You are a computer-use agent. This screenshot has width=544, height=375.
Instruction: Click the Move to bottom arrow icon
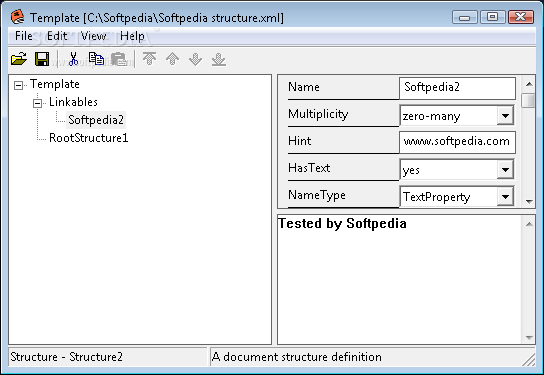point(219,59)
